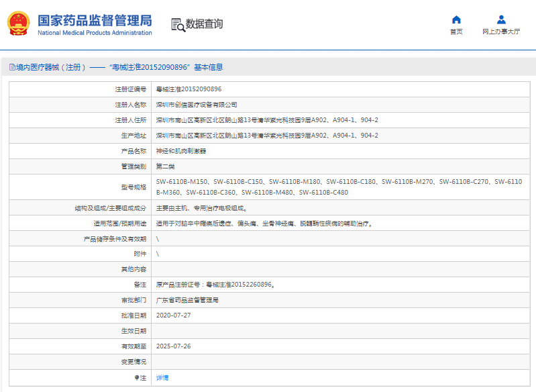
Task: Open the 首页 navigation label
Action: [456, 32]
